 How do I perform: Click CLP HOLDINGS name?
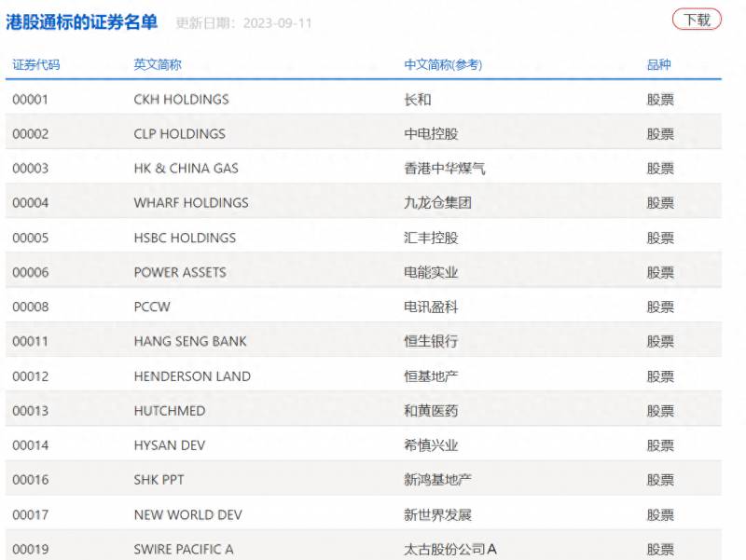click(179, 134)
